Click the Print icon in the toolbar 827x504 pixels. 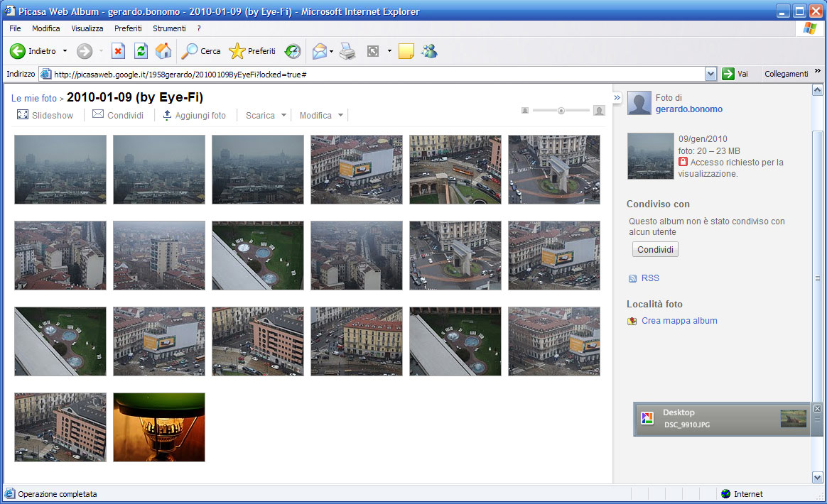pos(347,51)
